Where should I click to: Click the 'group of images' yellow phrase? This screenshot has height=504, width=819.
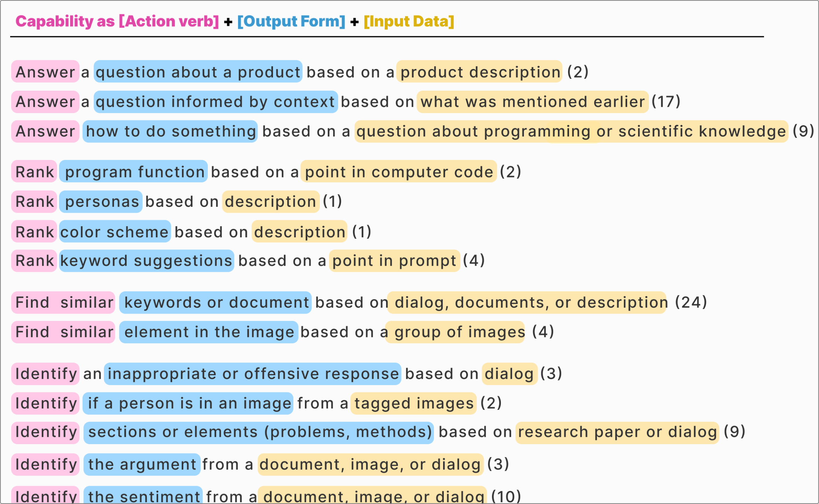[x=455, y=332]
